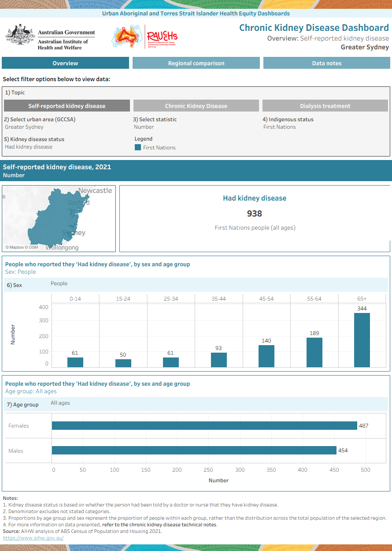Click the 344 bar label
The height and width of the screenshot is (551, 392).
pyautogui.click(x=362, y=309)
